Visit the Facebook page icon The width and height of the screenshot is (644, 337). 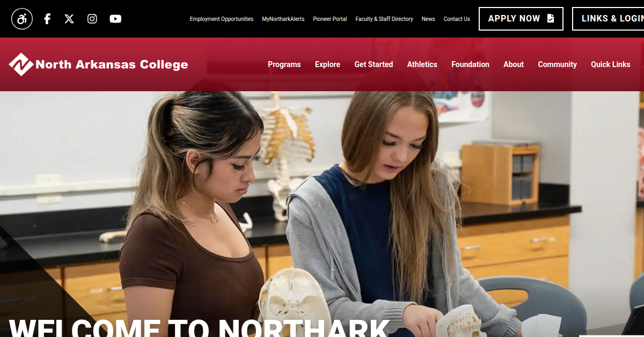coord(47,19)
